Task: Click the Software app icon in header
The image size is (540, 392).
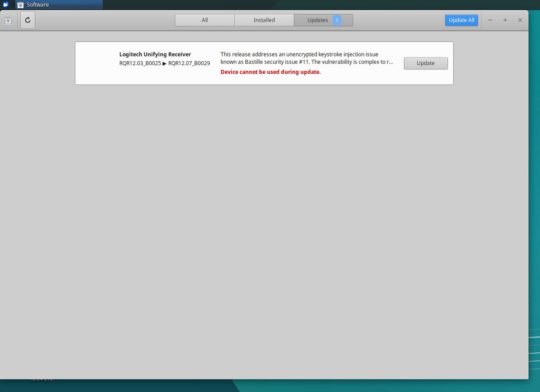Action: pos(8,20)
